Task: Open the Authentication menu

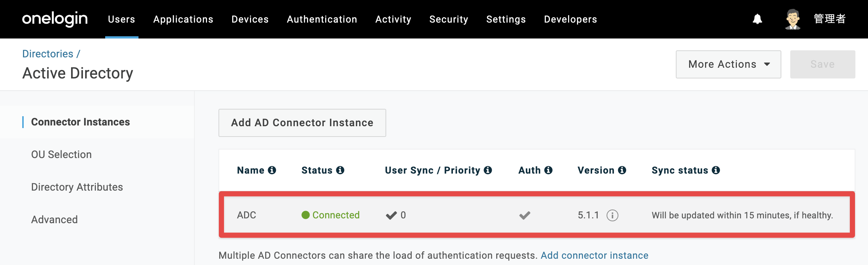Action: click(322, 19)
